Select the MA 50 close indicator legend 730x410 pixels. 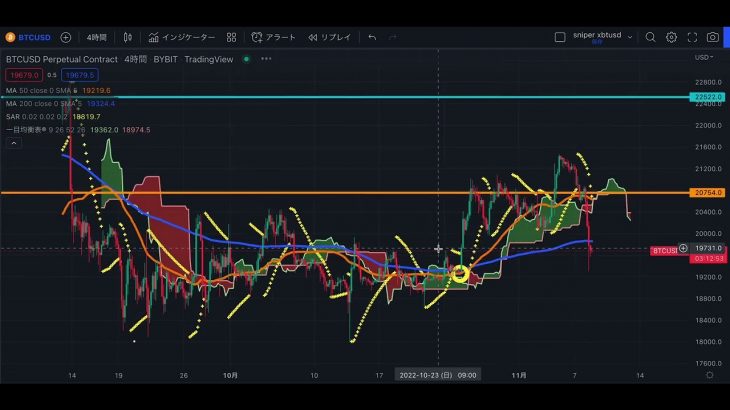[42, 90]
